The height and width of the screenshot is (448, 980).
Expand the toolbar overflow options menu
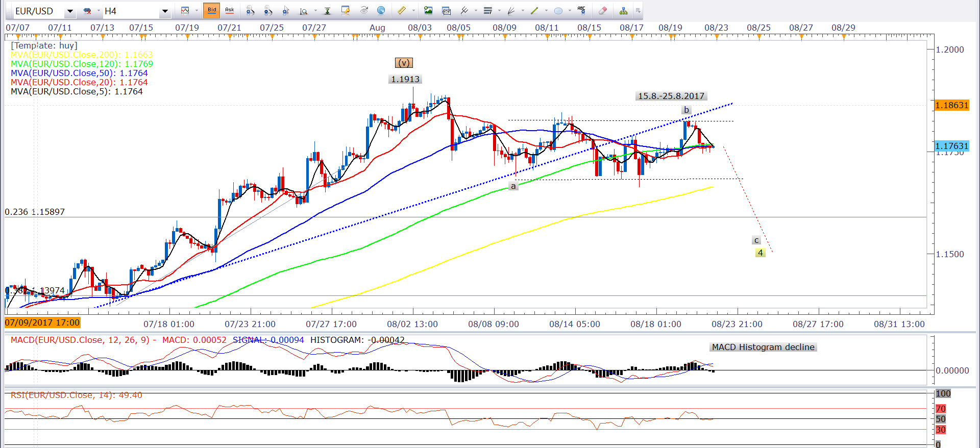click(x=638, y=11)
